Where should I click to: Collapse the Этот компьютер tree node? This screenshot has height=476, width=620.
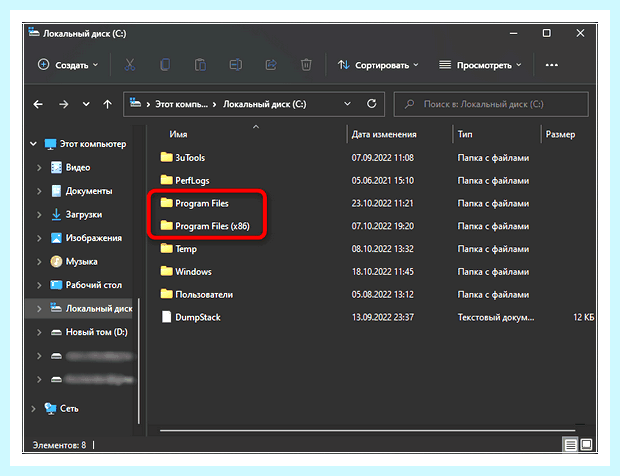34,144
